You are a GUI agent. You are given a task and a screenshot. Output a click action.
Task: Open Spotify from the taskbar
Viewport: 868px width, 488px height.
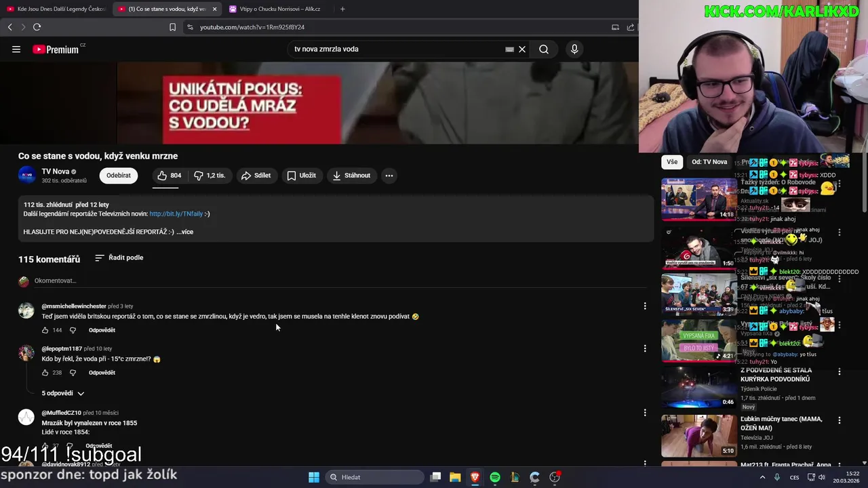(495, 477)
